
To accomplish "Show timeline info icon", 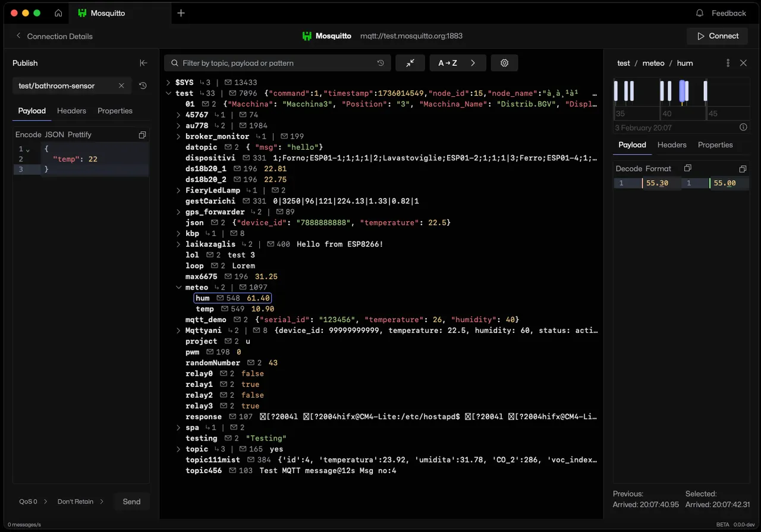I will 743,127.
